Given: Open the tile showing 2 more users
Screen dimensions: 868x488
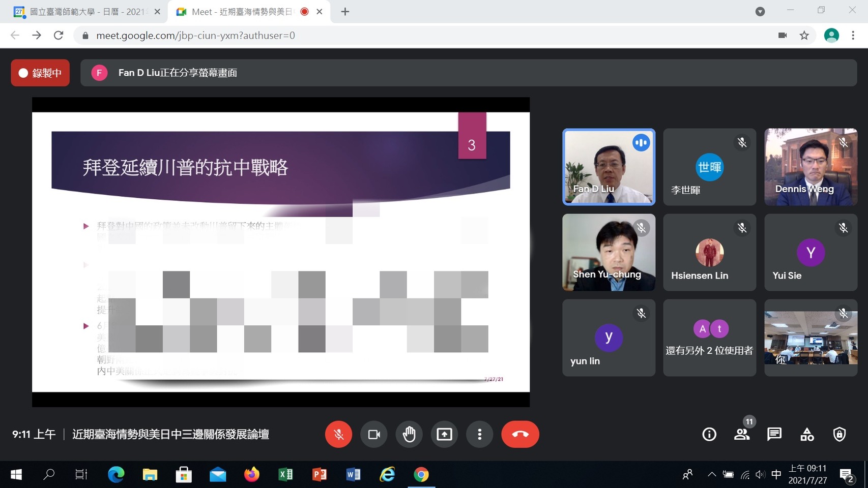Looking at the screenshot, I should 709,338.
